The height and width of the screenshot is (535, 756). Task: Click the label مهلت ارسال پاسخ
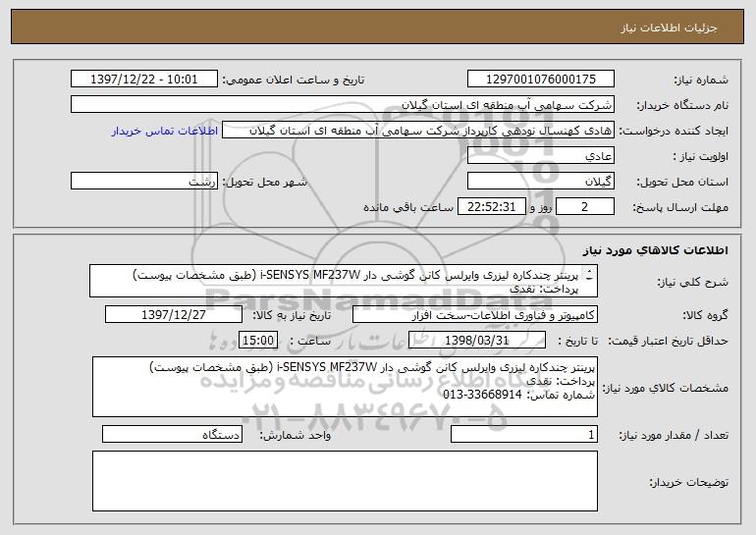pyautogui.click(x=680, y=207)
